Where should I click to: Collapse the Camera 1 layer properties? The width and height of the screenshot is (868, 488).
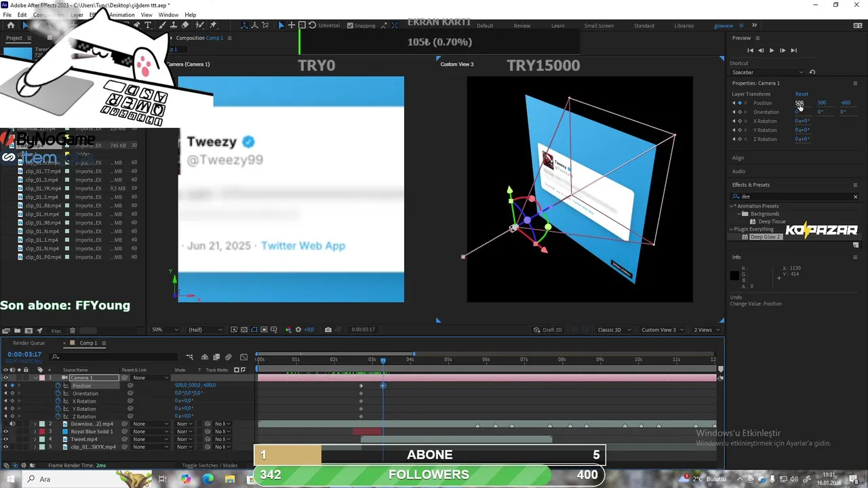click(35, 378)
